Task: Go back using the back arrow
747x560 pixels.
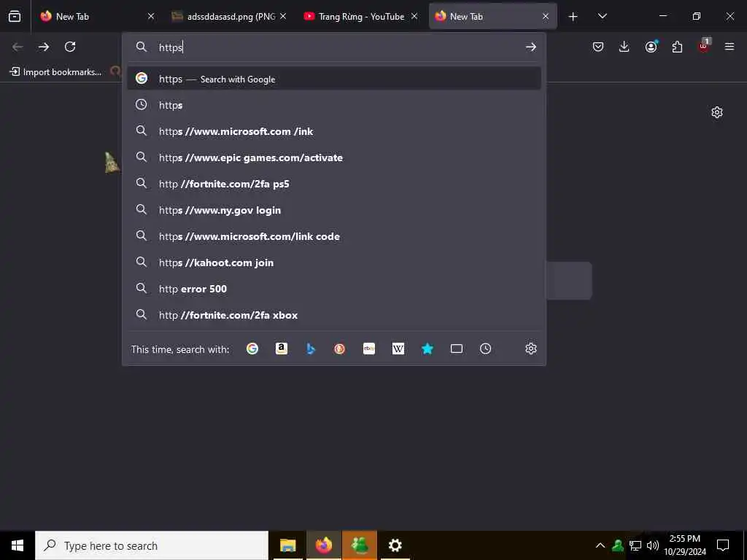Action: click(18, 47)
